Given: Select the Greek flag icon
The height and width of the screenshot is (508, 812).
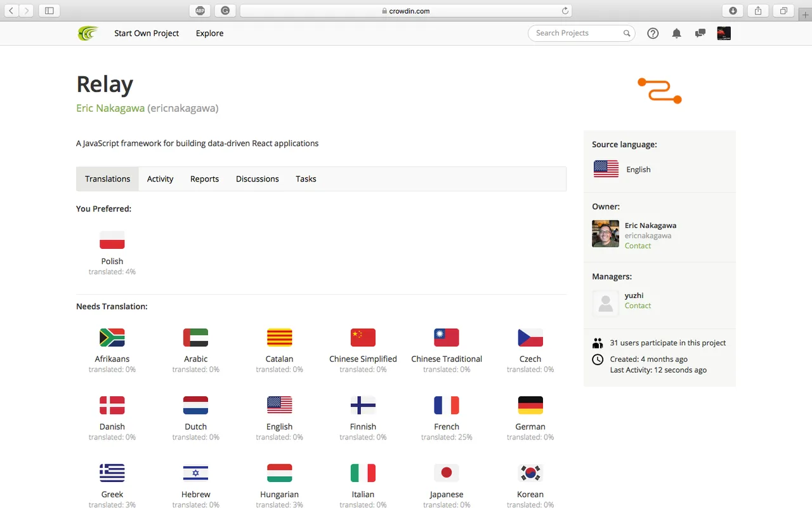Looking at the screenshot, I should (112, 473).
